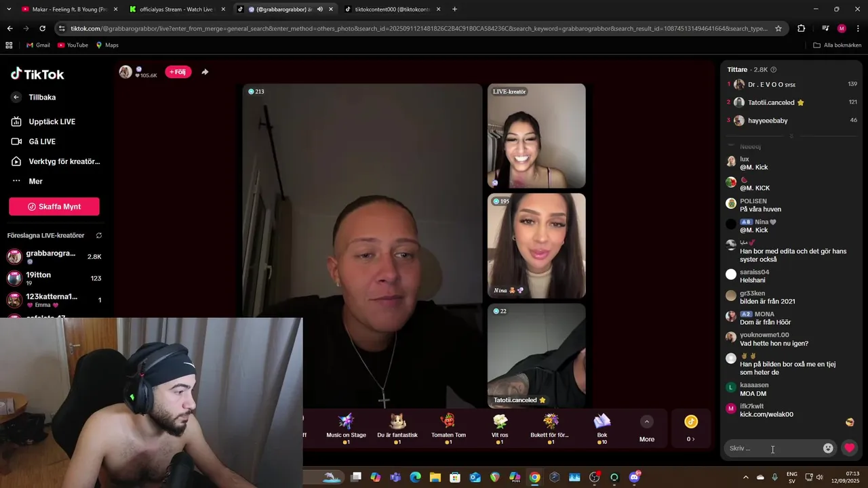Select Nina's guest video tile
Viewport: 868px width, 488px height.
[536, 246]
